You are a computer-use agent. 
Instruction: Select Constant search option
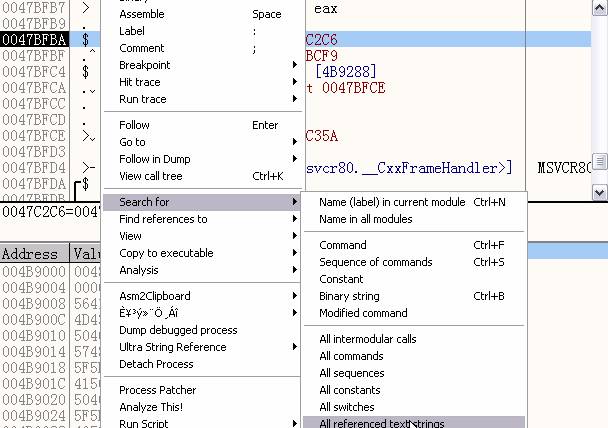click(414, 279)
